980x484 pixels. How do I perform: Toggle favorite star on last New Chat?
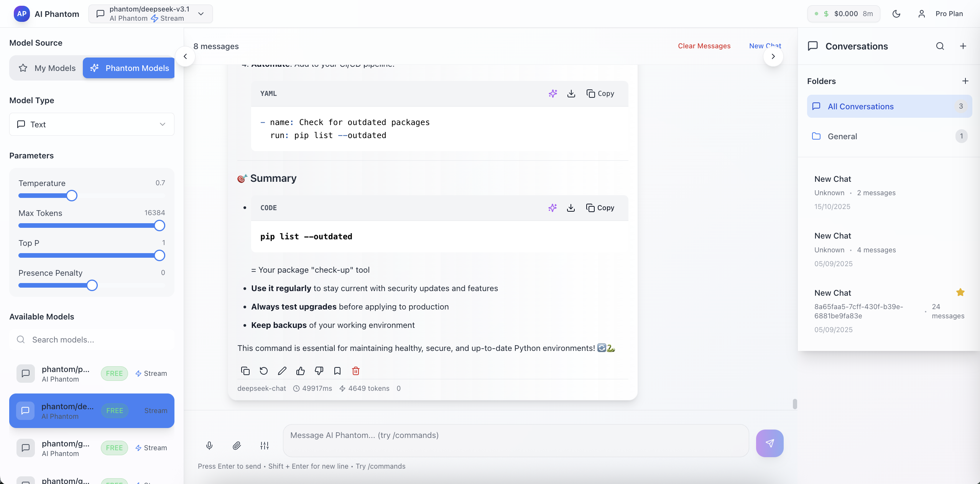point(960,292)
